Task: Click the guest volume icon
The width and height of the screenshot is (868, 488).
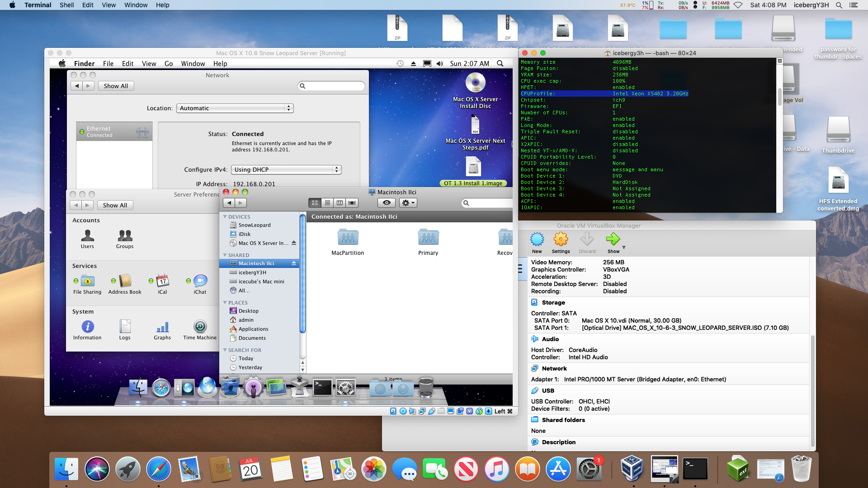Action: pos(439,64)
